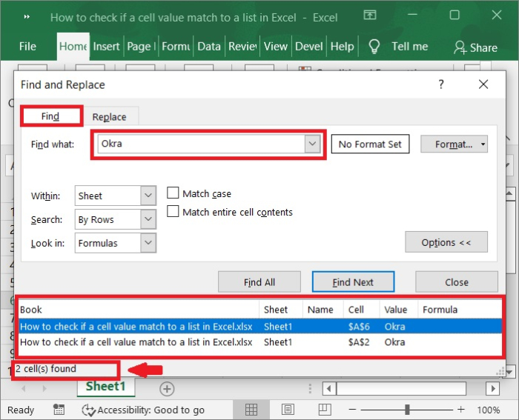Click the Close button in dialog
The width and height of the screenshot is (519, 420).
tap(457, 282)
